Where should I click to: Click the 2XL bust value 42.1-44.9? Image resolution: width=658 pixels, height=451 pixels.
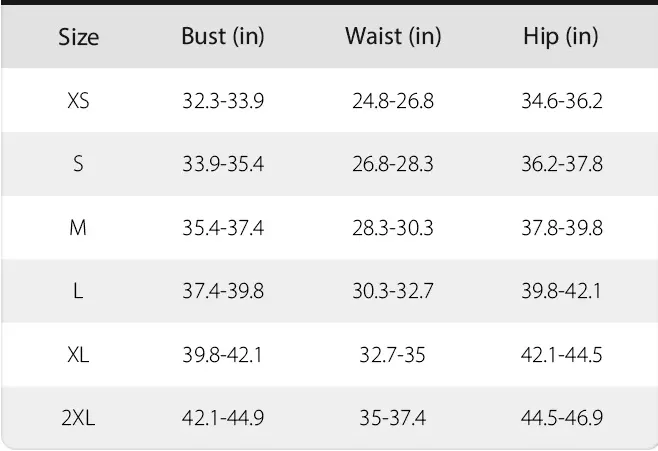pyautogui.click(x=222, y=417)
